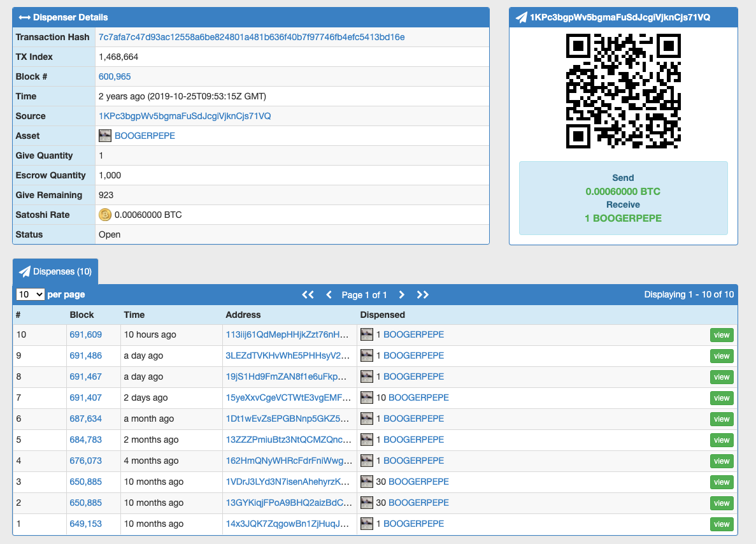
Task: Click BOOGERPEPE asset icon in dispense row 5
Action: [367, 440]
